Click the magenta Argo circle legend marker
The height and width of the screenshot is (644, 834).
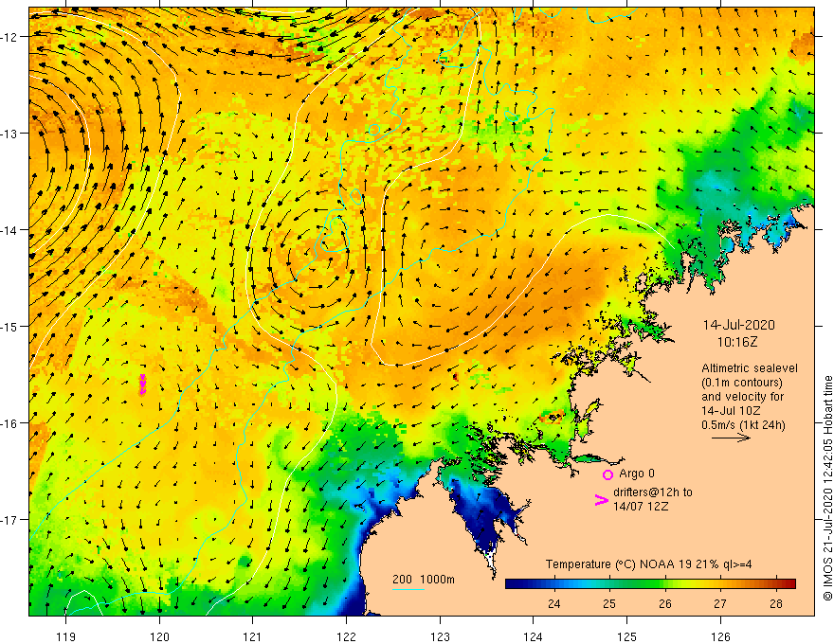(607, 474)
